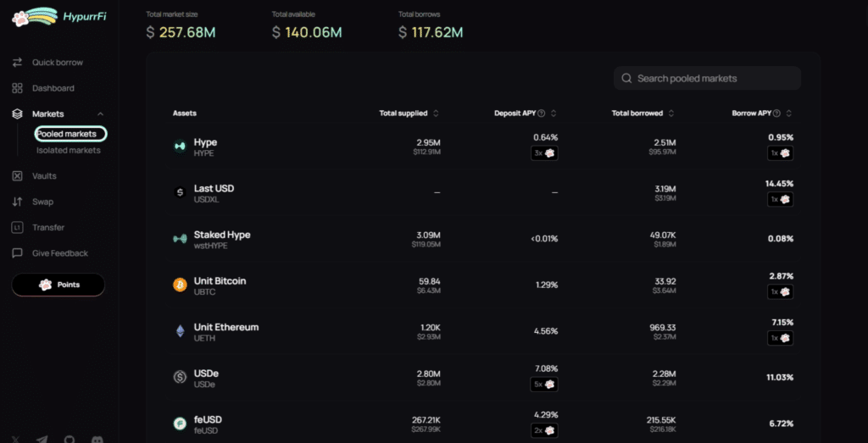Screen dimensions: 868x443
Task: Click the 2x badge in feUSD row
Action: point(544,430)
